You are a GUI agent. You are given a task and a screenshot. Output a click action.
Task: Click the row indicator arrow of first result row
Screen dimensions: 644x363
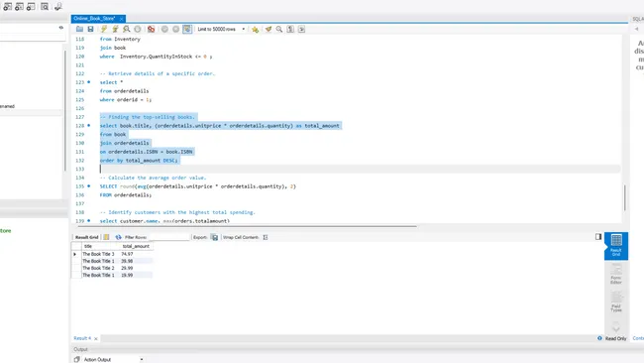75,254
